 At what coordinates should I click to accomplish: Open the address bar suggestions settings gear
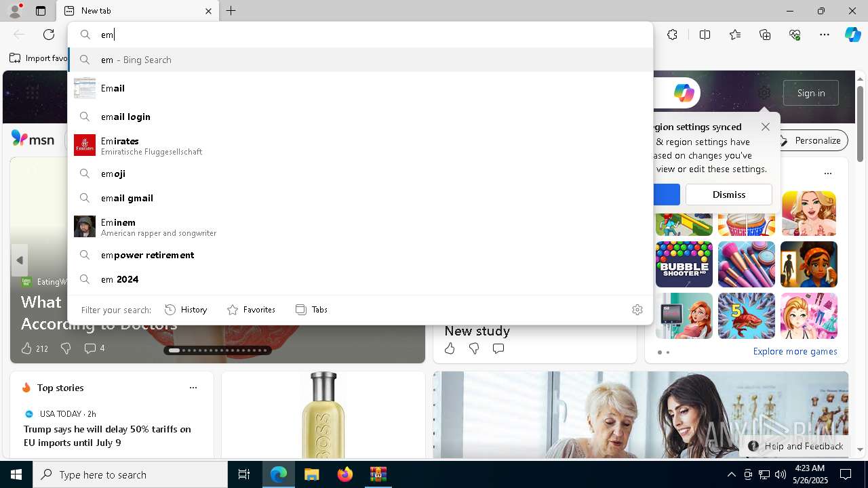pyautogui.click(x=637, y=310)
